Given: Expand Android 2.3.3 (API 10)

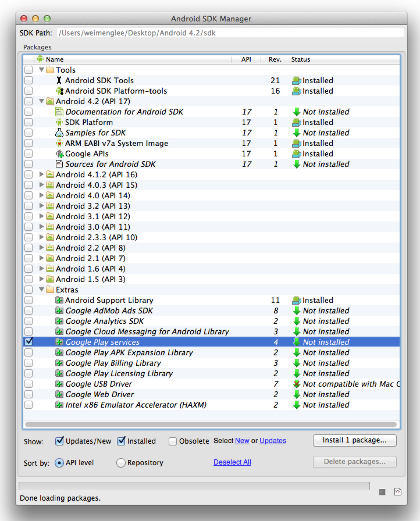Looking at the screenshot, I should pyautogui.click(x=42, y=237).
